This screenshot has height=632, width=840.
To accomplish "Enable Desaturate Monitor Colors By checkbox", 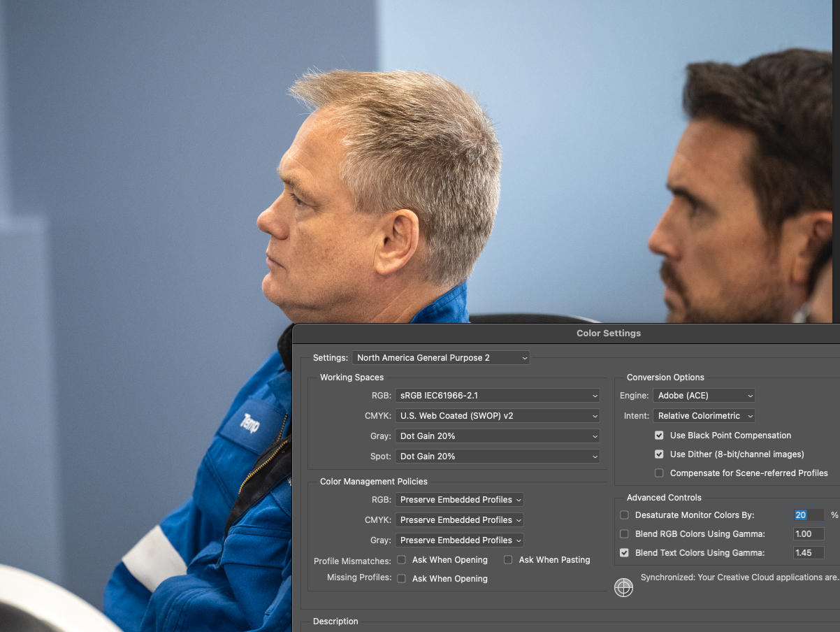I will click(624, 515).
